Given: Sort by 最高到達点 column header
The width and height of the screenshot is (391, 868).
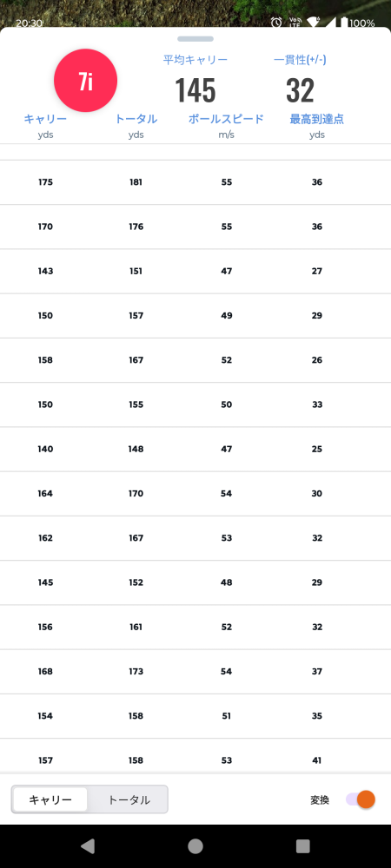Looking at the screenshot, I should 317,119.
